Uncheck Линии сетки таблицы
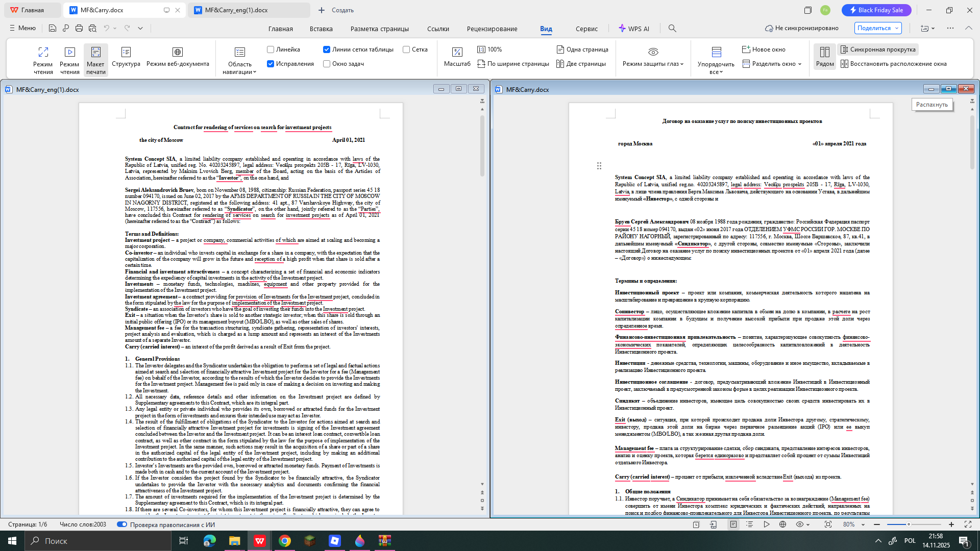Image resolution: width=980 pixels, height=551 pixels. point(327,49)
